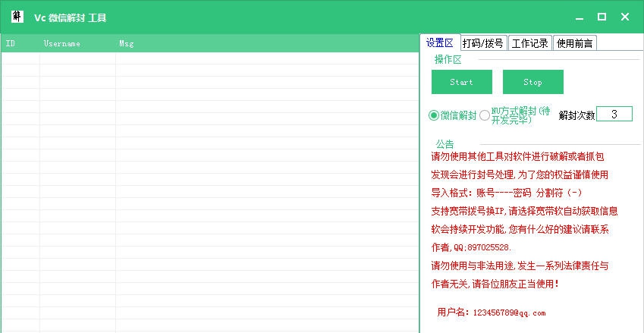
Task: Switch to the 设置区 tab
Action: 439,43
